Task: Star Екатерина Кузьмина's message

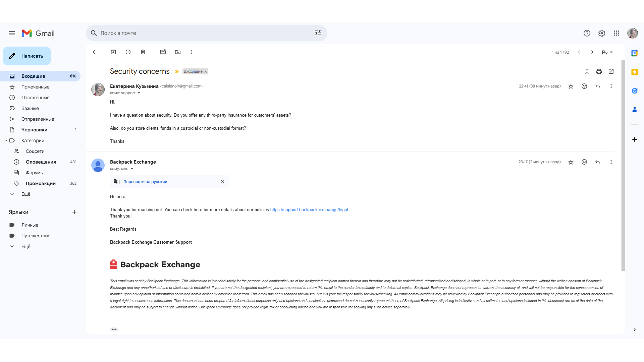Action: (x=571, y=86)
